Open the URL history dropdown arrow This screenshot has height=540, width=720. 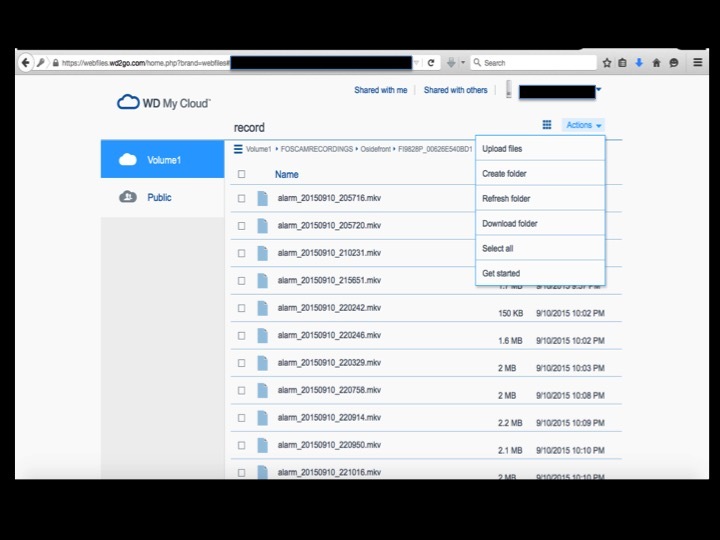click(x=416, y=63)
